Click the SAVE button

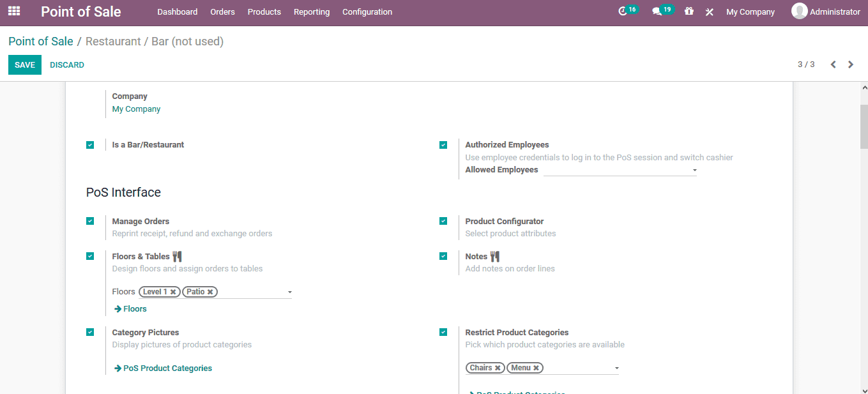(24, 64)
